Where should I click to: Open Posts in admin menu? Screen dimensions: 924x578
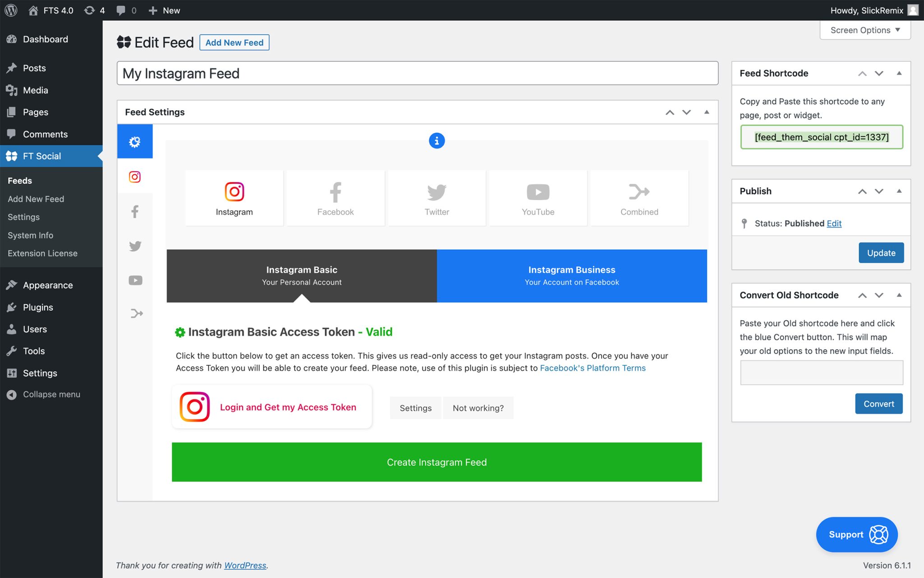click(51, 68)
